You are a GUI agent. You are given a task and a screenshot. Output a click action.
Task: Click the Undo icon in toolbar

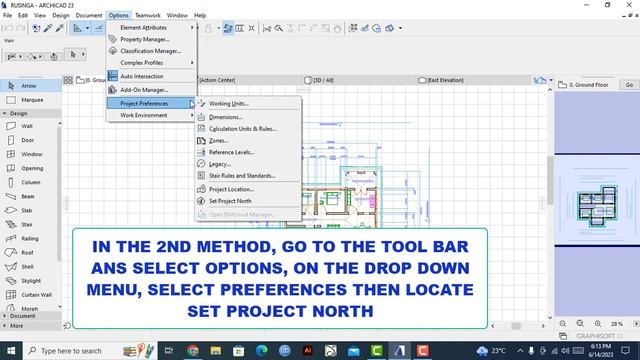[8, 28]
